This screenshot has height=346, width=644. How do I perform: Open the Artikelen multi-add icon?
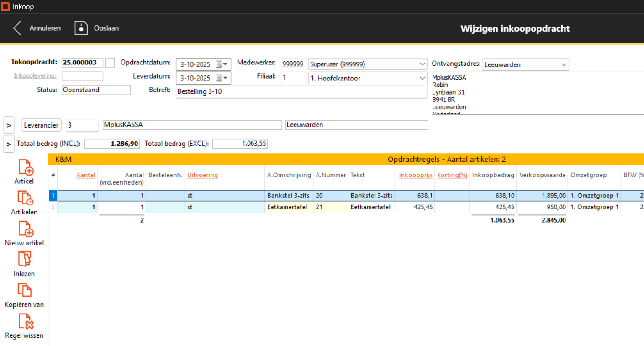25,198
